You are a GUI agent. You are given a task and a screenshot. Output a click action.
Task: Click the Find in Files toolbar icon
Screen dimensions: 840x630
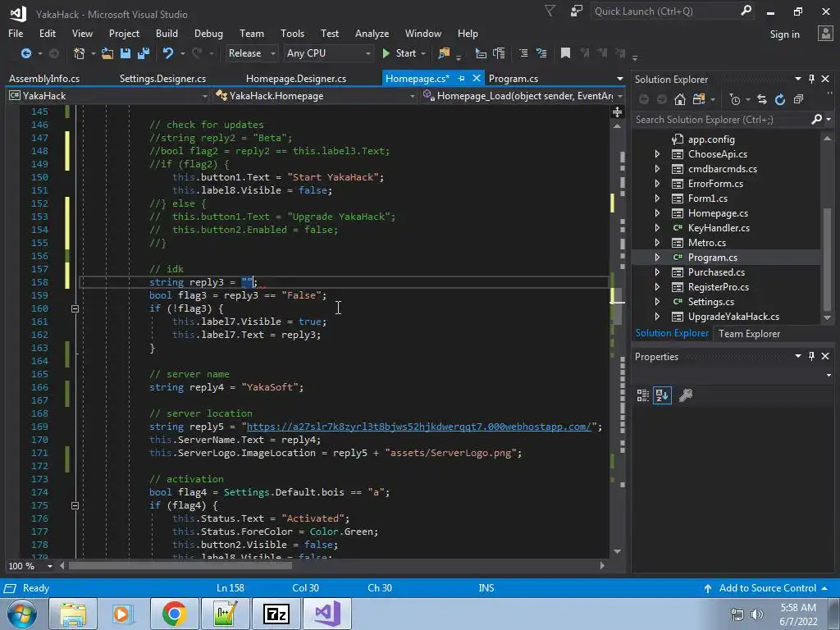point(444,53)
